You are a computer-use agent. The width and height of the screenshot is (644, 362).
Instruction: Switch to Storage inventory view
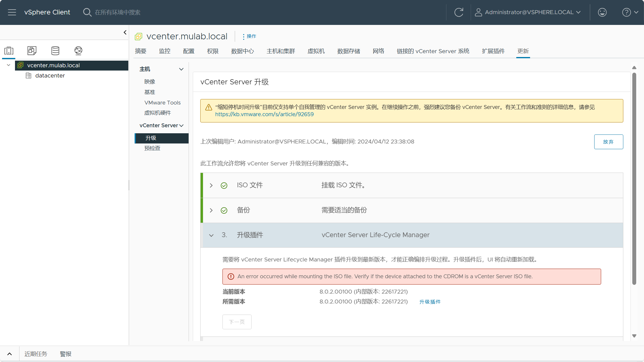pos(55,50)
